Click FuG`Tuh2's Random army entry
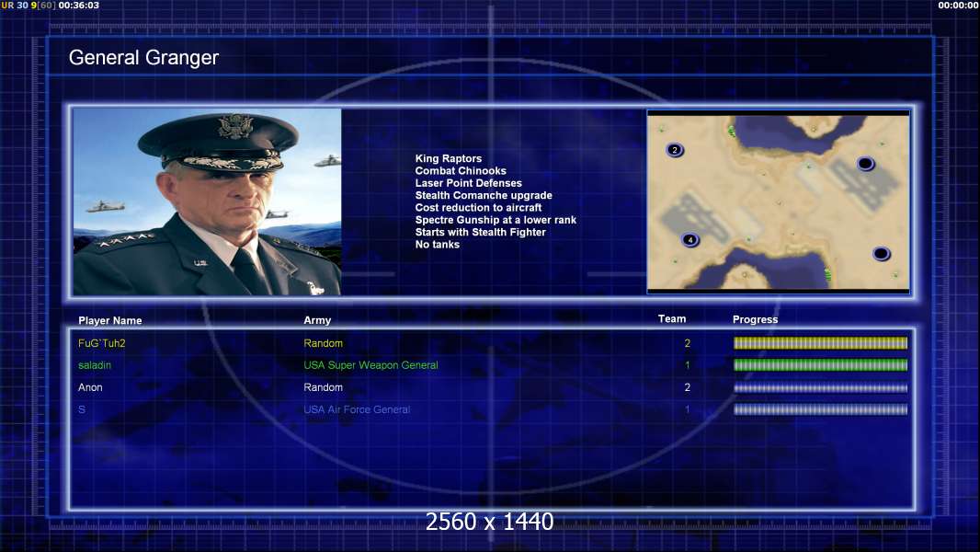 click(323, 343)
